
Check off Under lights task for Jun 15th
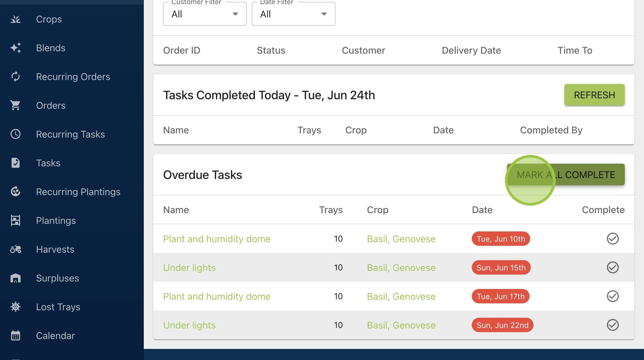click(613, 267)
